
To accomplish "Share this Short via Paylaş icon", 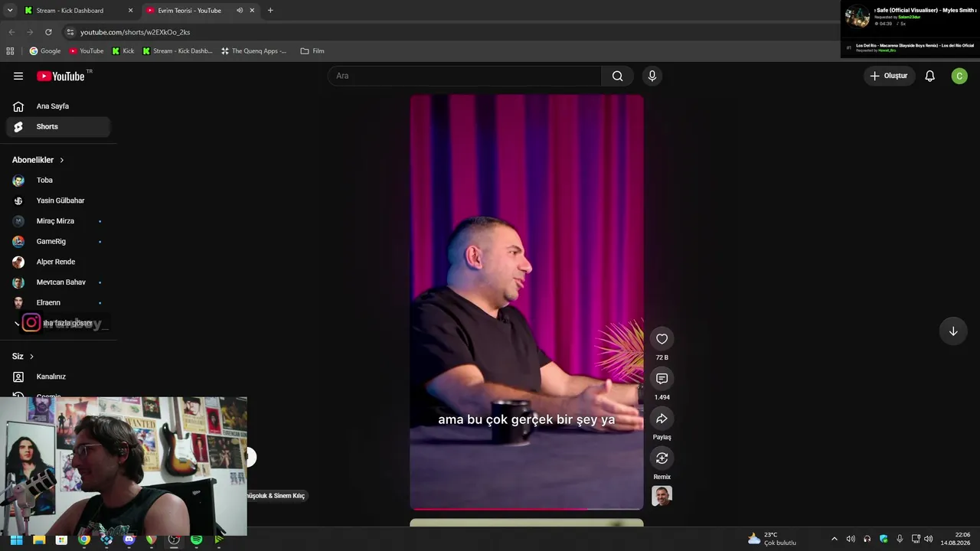I will point(662,419).
